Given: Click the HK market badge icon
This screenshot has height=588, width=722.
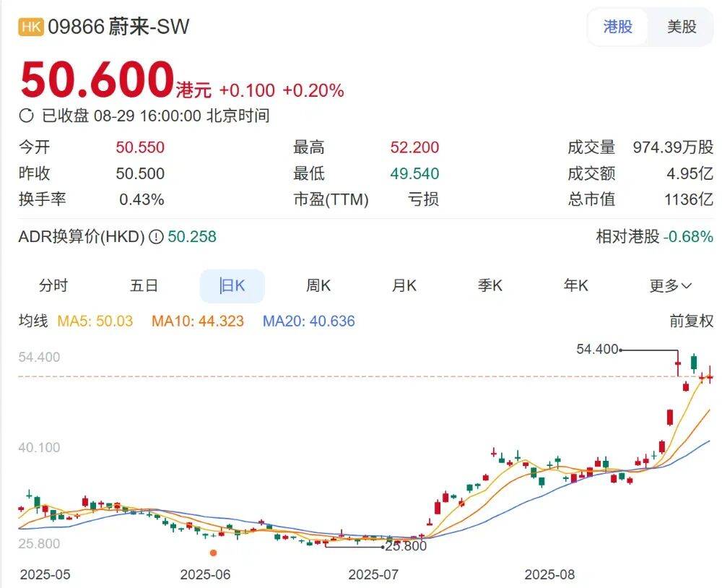Looking at the screenshot, I should (x=31, y=27).
